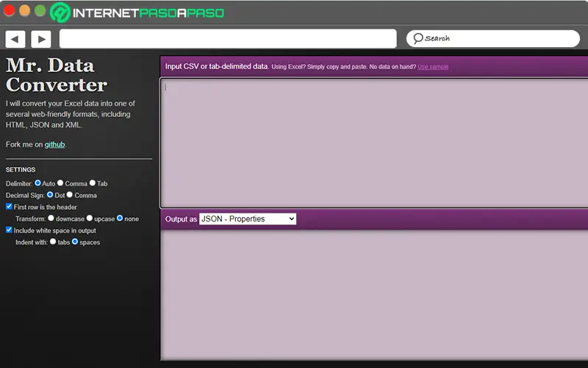Screen dimensions: 588x368
Task: Select upcase transform option
Action: [x=89, y=218]
